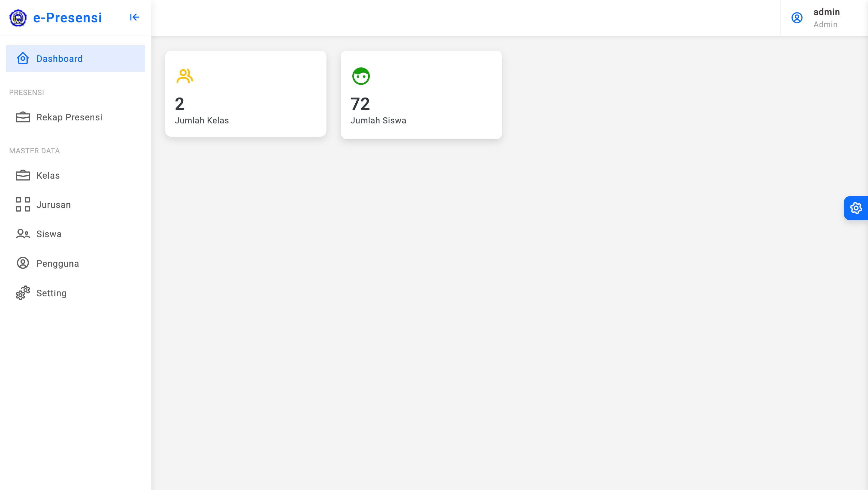
Task: Click the Jurusan grid icon
Action: [x=23, y=205]
